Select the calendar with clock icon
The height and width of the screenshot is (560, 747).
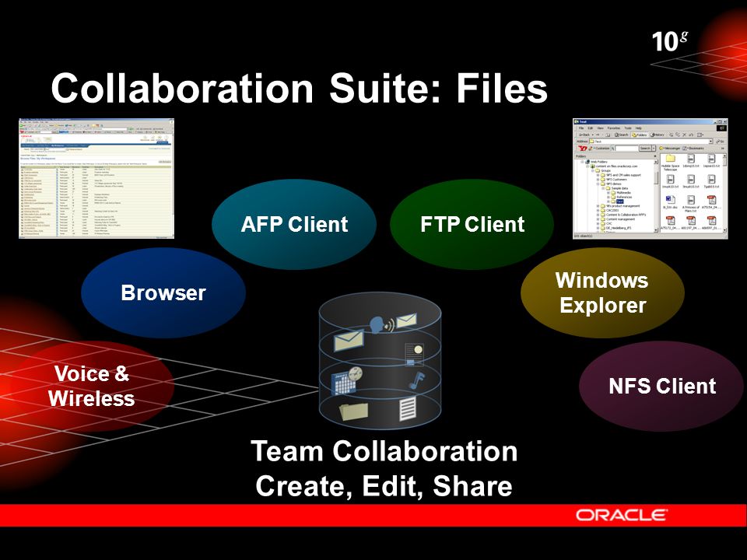click(x=347, y=380)
